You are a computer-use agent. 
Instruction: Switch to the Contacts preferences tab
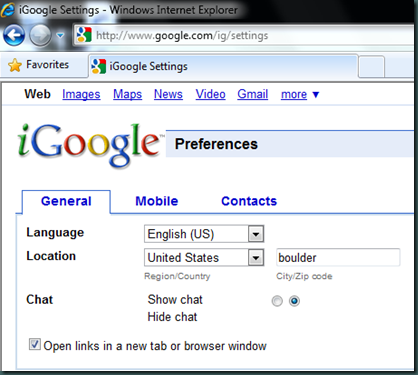click(249, 201)
